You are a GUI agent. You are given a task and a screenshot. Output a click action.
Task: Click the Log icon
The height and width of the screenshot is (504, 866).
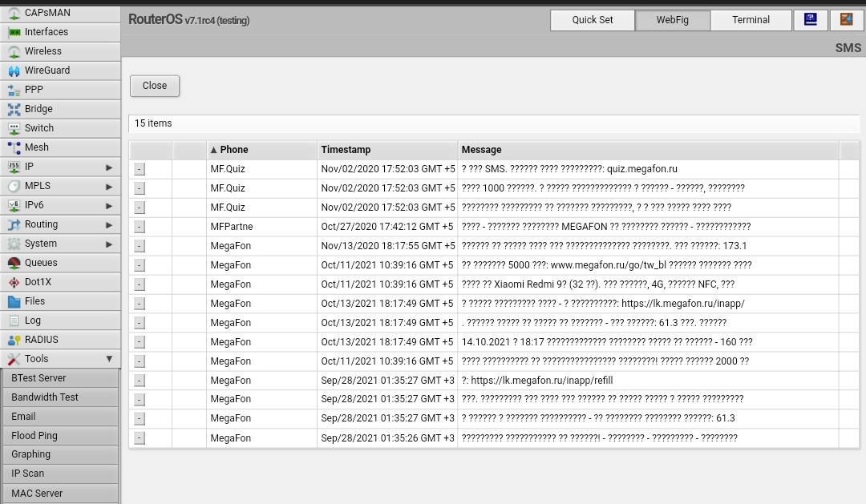pyautogui.click(x=14, y=321)
